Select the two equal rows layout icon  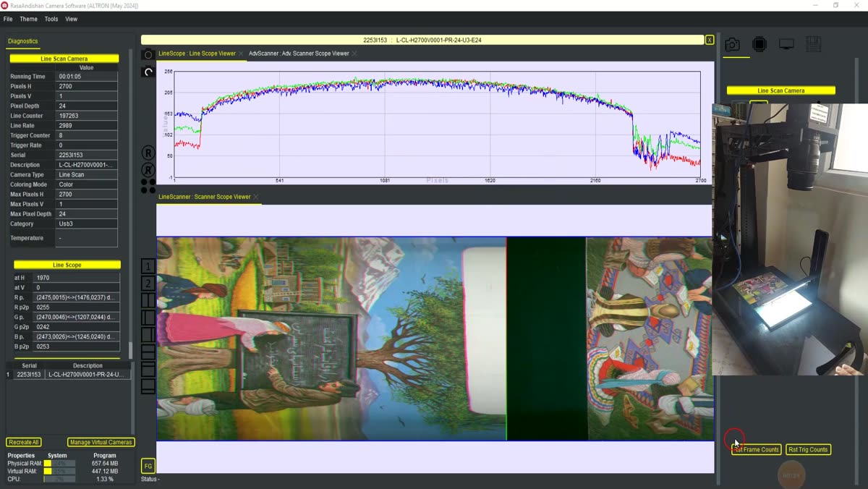[x=148, y=352]
